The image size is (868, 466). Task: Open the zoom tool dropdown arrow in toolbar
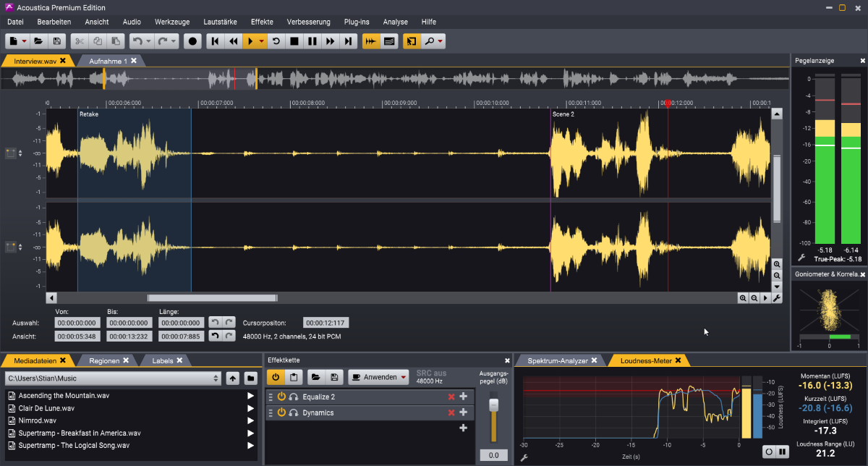click(x=440, y=42)
